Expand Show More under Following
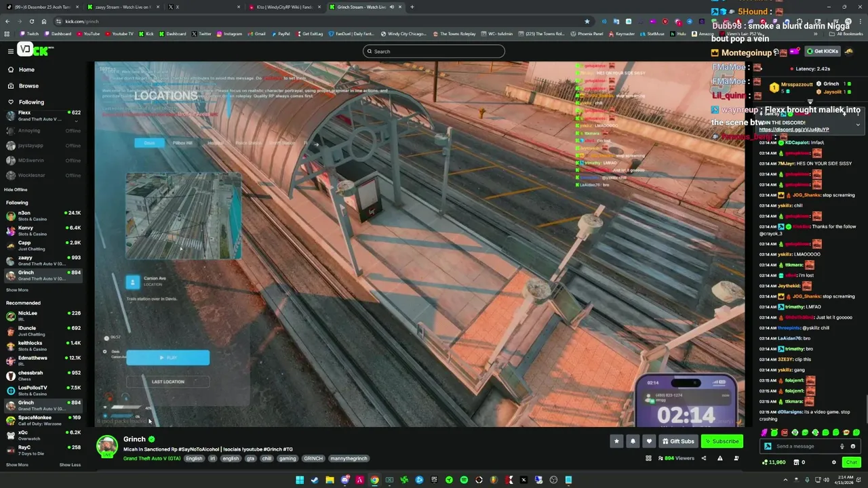The height and width of the screenshot is (488, 868). [17, 290]
